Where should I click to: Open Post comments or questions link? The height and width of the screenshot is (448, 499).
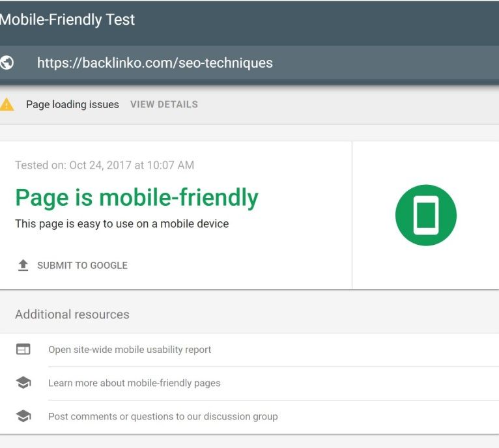point(163,416)
